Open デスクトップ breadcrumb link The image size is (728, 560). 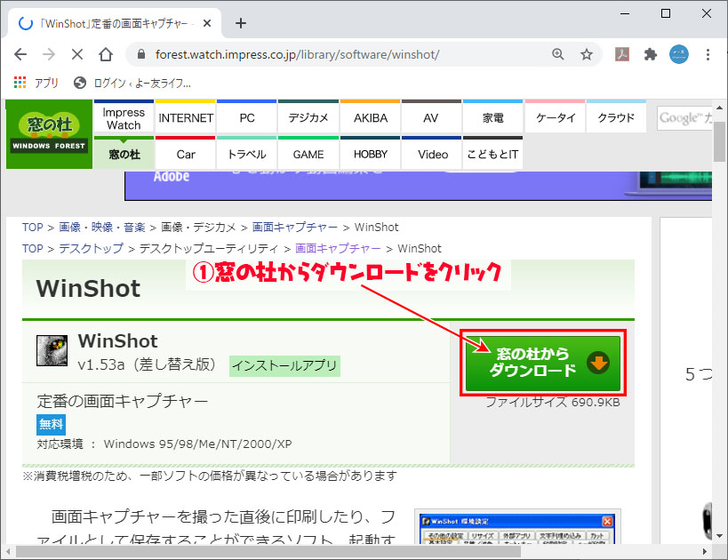[x=91, y=248]
